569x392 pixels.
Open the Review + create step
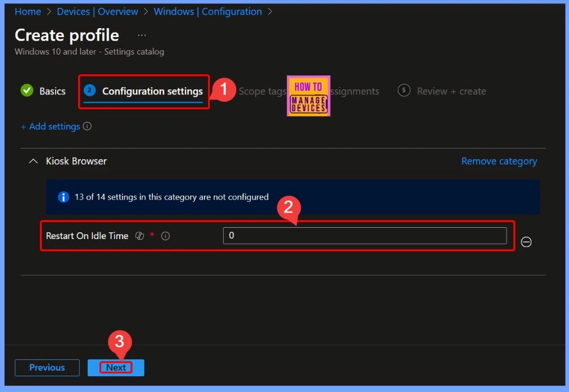[x=451, y=91]
